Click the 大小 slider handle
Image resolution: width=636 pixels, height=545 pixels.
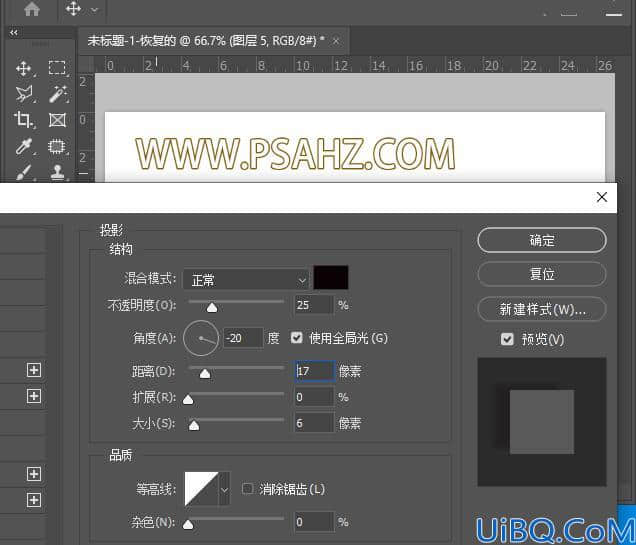click(194, 425)
